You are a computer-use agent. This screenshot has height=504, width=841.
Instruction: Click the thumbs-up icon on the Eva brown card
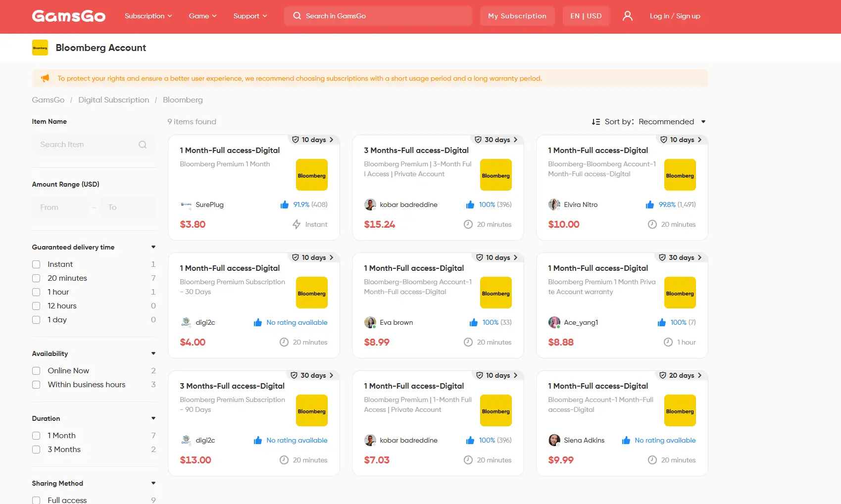(x=474, y=322)
